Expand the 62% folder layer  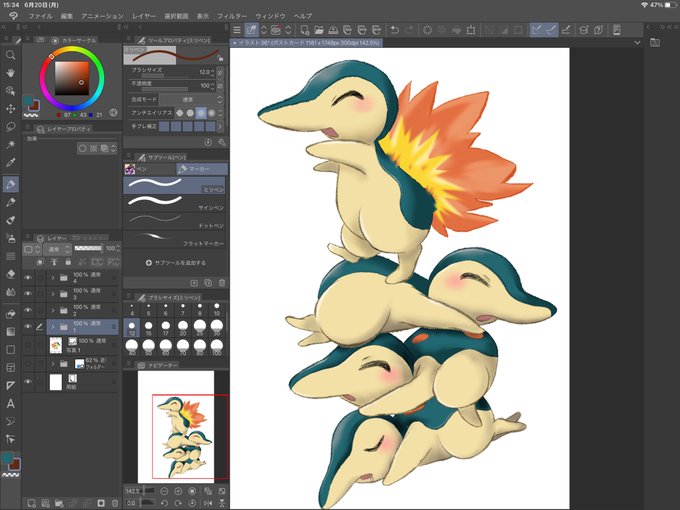[x=53, y=363]
